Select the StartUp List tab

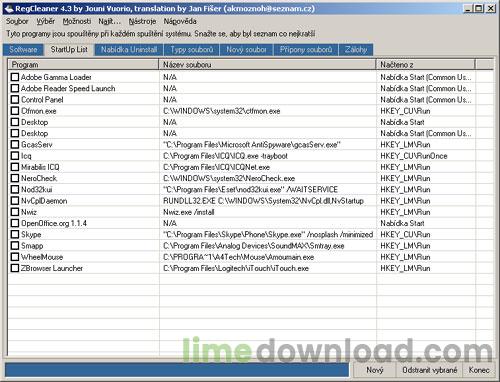pyautogui.click(x=69, y=49)
